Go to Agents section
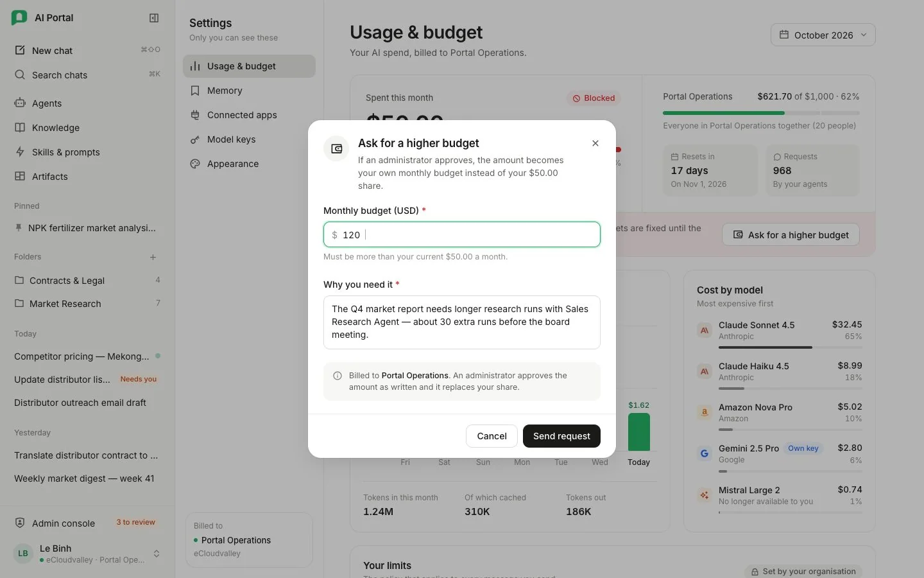This screenshot has width=924, height=578. pyautogui.click(x=87, y=103)
